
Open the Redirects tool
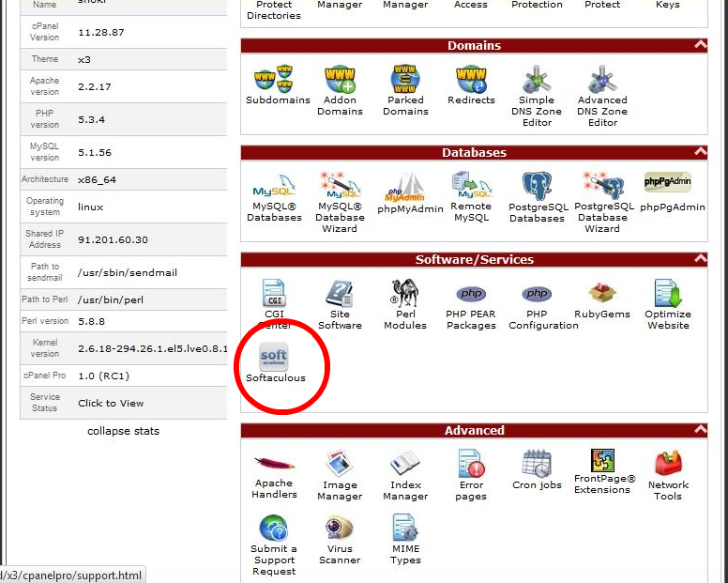click(x=471, y=84)
